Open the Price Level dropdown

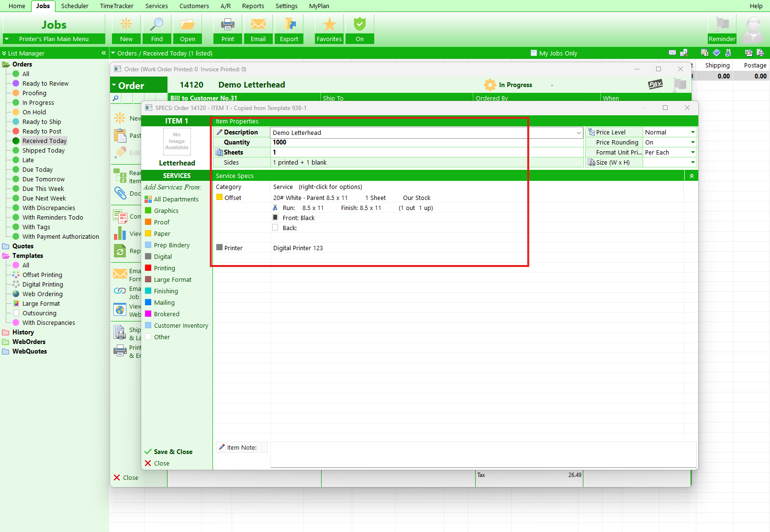coord(692,132)
